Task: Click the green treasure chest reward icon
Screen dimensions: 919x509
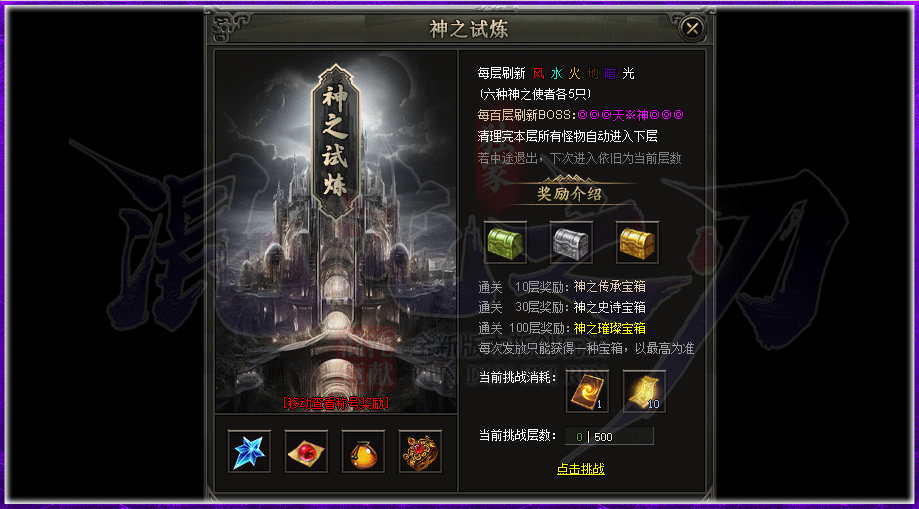Action: click(505, 242)
